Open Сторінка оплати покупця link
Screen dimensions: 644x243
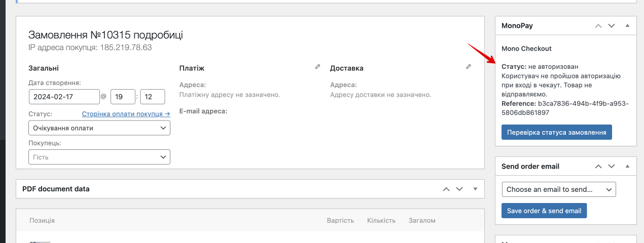[126, 114]
